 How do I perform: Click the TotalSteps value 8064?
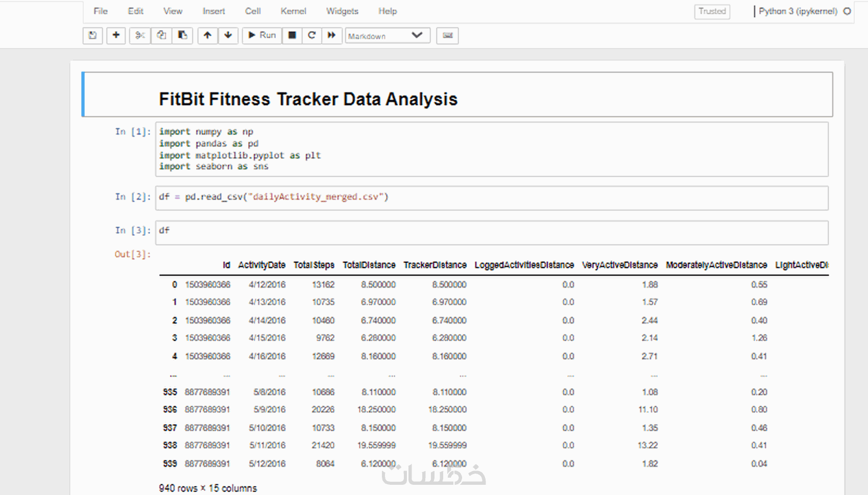click(325, 463)
